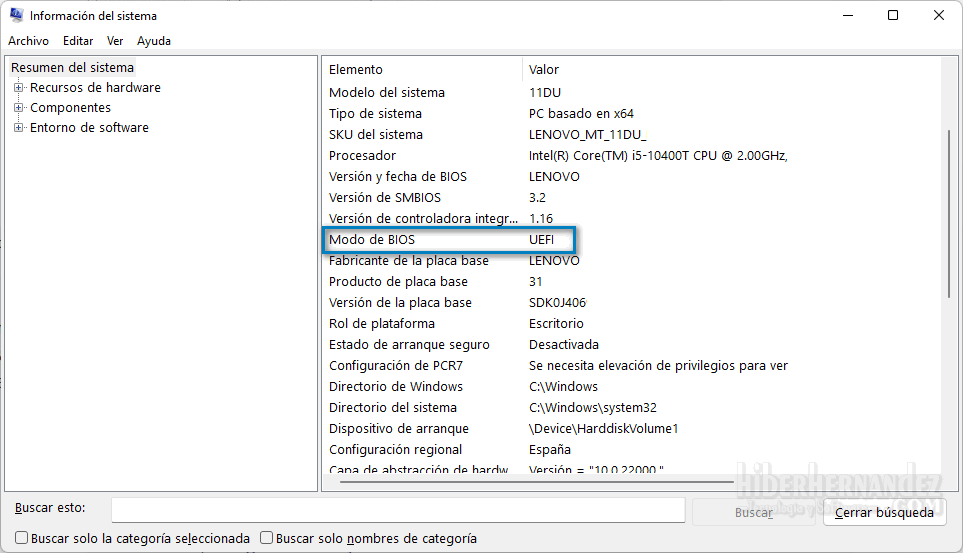This screenshot has width=963, height=553.
Task: Maximize the Información del sistema window
Action: 893,15
